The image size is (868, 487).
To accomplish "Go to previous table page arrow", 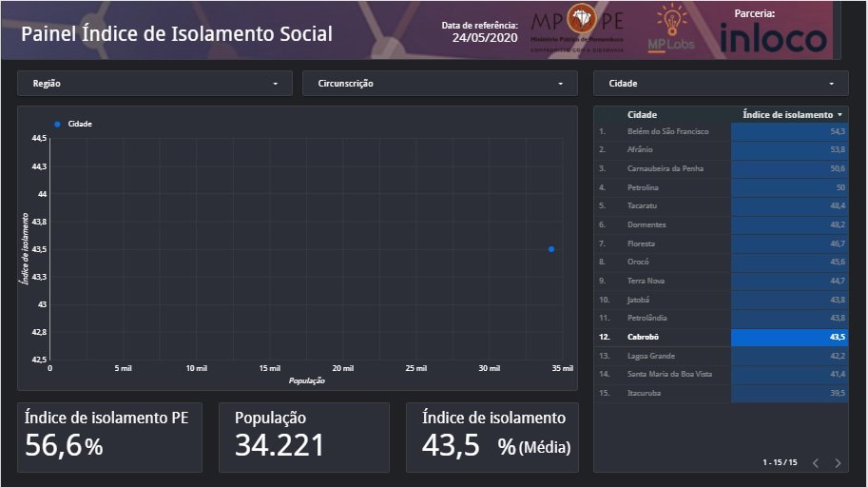I will click(815, 463).
